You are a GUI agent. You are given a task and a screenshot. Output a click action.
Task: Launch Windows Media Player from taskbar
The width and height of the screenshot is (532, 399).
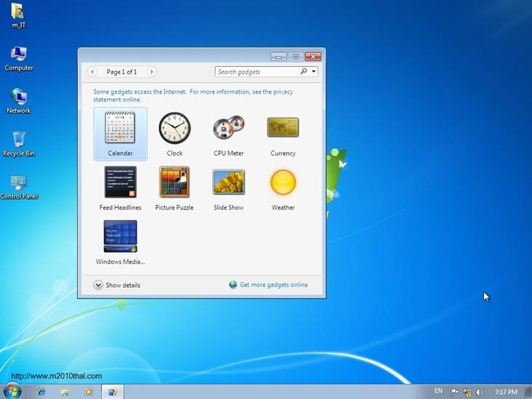pyautogui.click(x=88, y=392)
